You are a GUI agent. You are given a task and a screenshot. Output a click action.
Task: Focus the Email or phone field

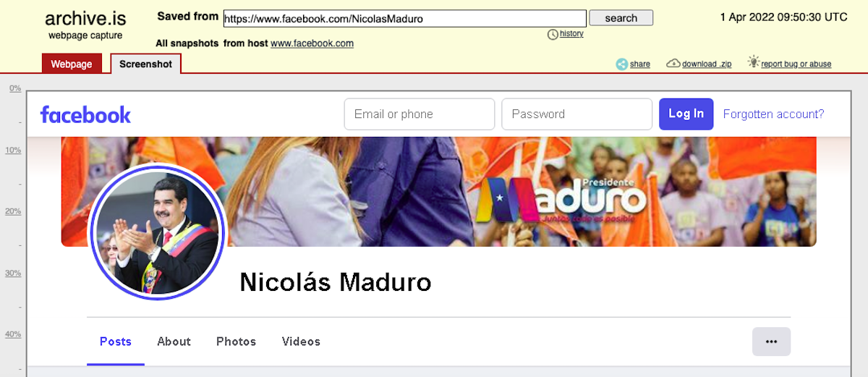pyautogui.click(x=420, y=114)
